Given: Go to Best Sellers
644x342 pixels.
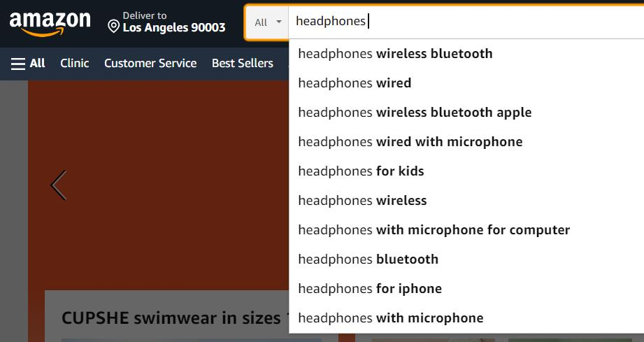Looking at the screenshot, I should [242, 64].
